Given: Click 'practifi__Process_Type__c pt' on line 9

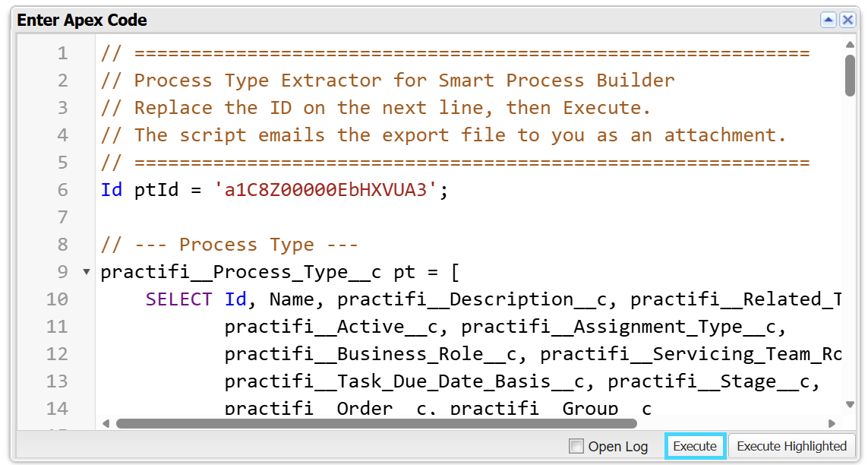Looking at the screenshot, I should pos(258,272).
